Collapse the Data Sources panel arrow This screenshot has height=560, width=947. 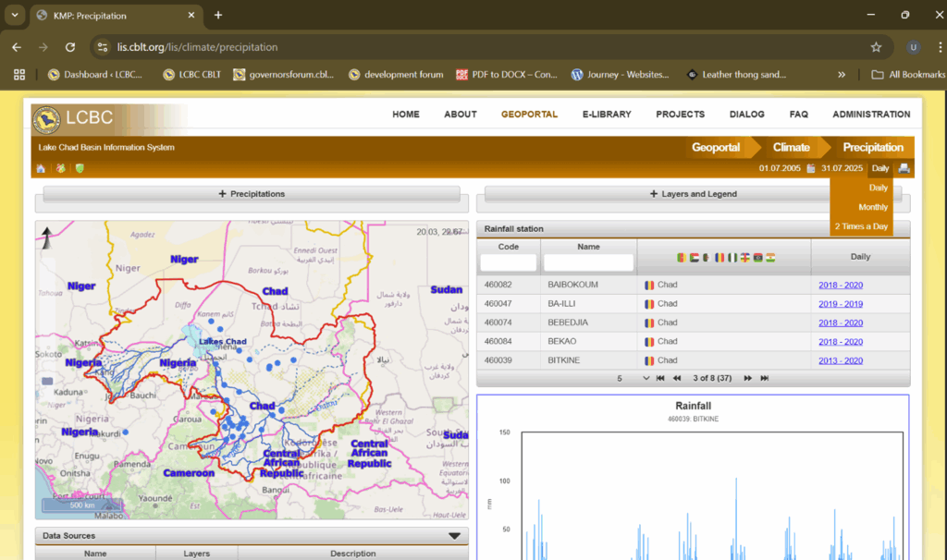click(x=454, y=535)
